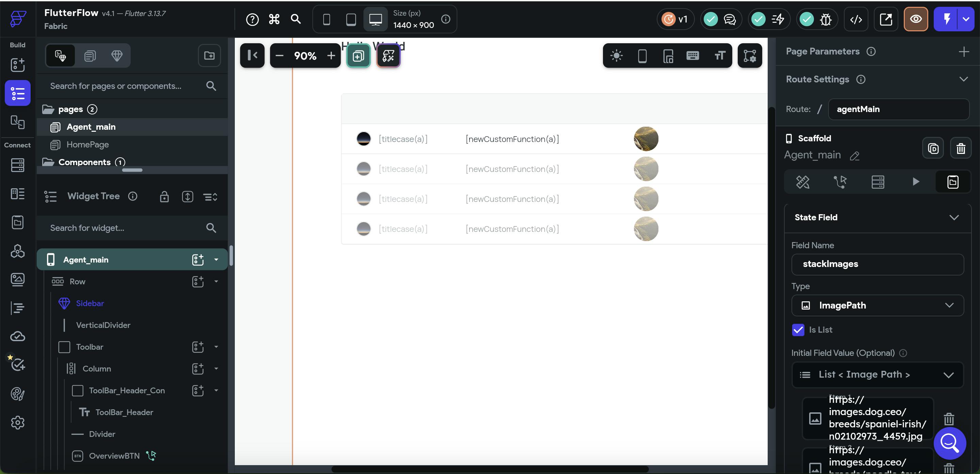Select the Sidebar component in widget tree
This screenshot has height=474, width=980.
point(90,303)
